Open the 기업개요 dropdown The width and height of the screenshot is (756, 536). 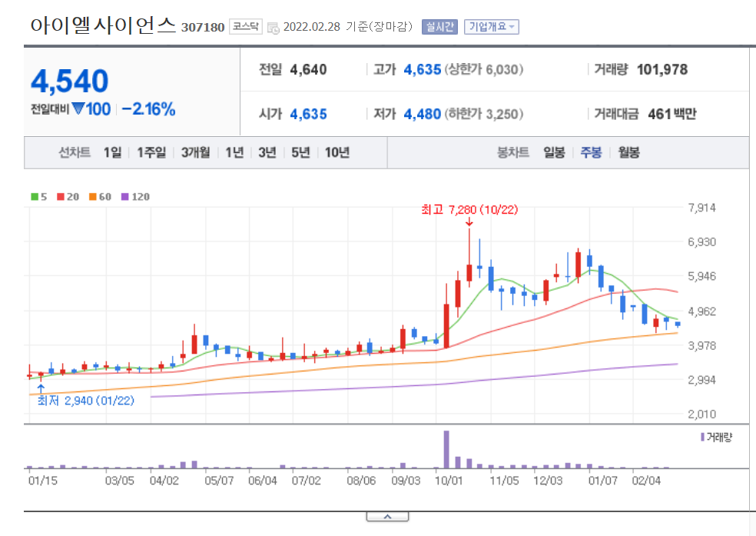491,27
